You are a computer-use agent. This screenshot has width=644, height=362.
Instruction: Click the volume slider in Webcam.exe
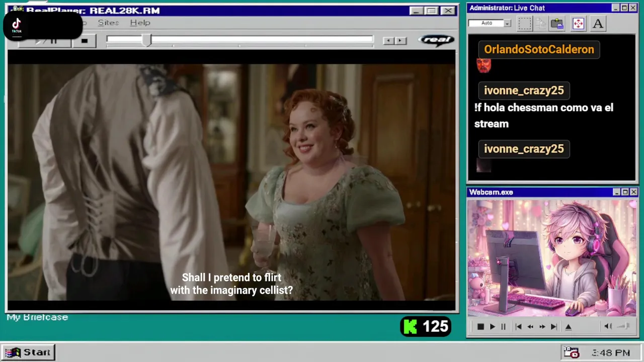click(624, 326)
